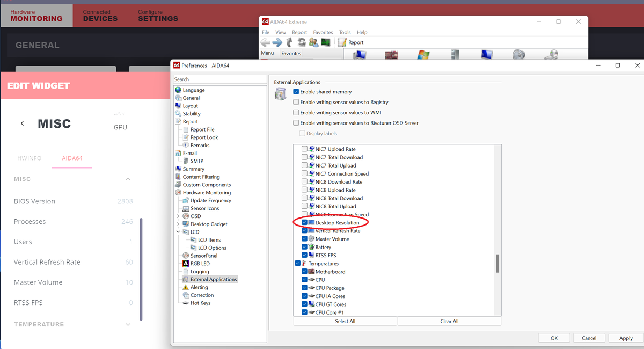Open the Help menu in AIDA64 Extreme
The width and height of the screenshot is (644, 349).
click(x=362, y=32)
